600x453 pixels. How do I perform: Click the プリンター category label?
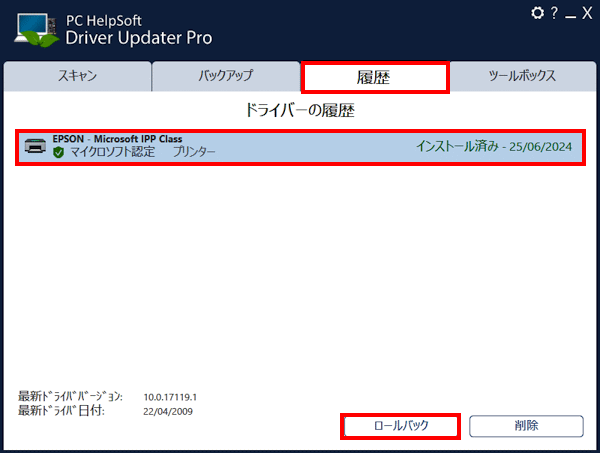coord(194,152)
